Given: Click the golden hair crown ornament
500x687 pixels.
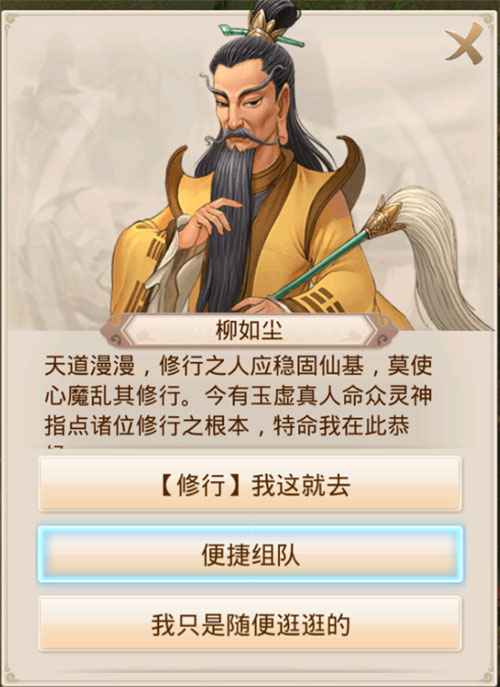Looking at the screenshot, I should point(262,24).
